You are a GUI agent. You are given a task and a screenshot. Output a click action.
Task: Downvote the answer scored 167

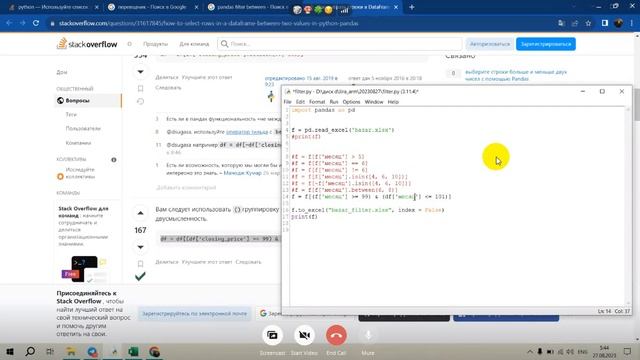[140, 247]
